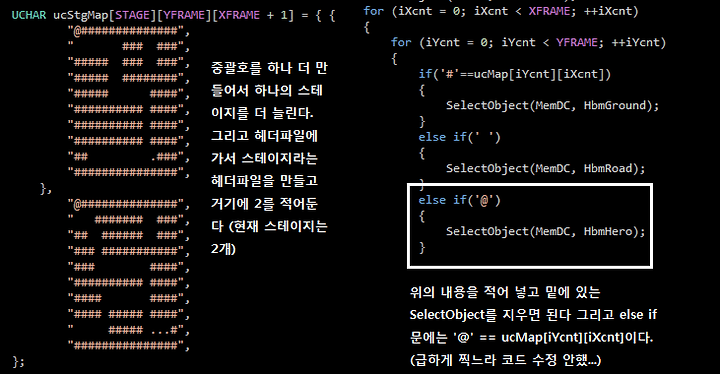Click the Korean line '다 (현재 스테이지는'
The image size is (720, 374).
[x=269, y=226]
